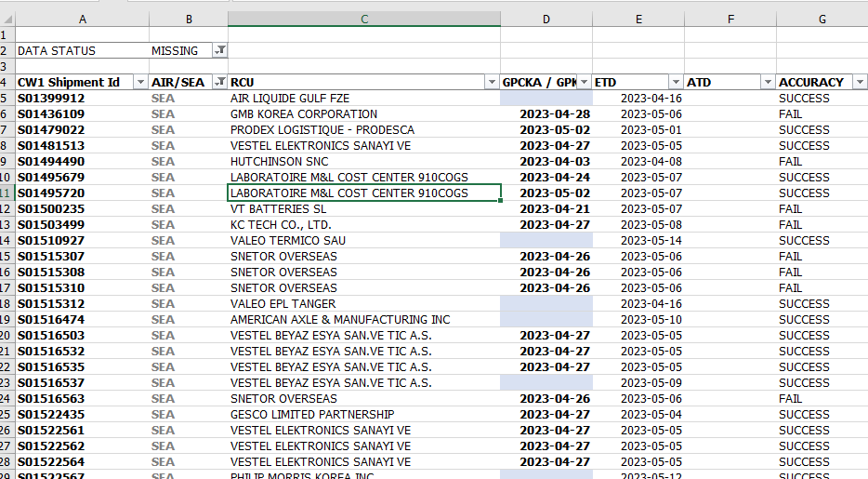This screenshot has width=868, height=479.
Task: Click the empty ATD cell in row 5
Action: 730,98
